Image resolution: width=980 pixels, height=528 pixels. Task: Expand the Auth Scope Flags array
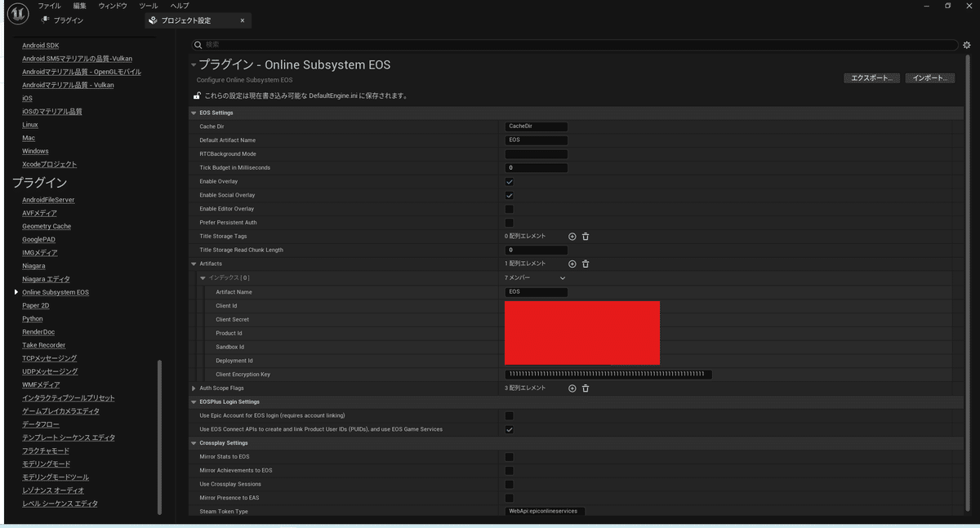tap(194, 388)
